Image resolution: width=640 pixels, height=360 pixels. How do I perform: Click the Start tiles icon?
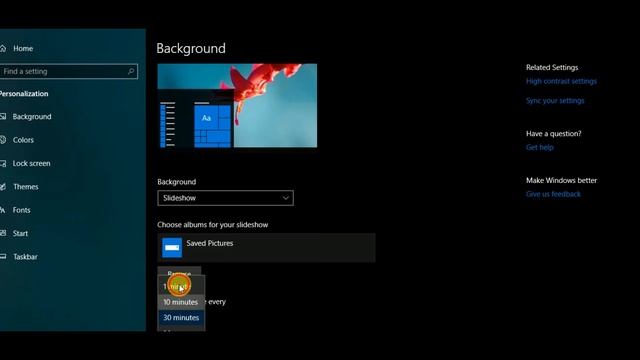coord(3,233)
